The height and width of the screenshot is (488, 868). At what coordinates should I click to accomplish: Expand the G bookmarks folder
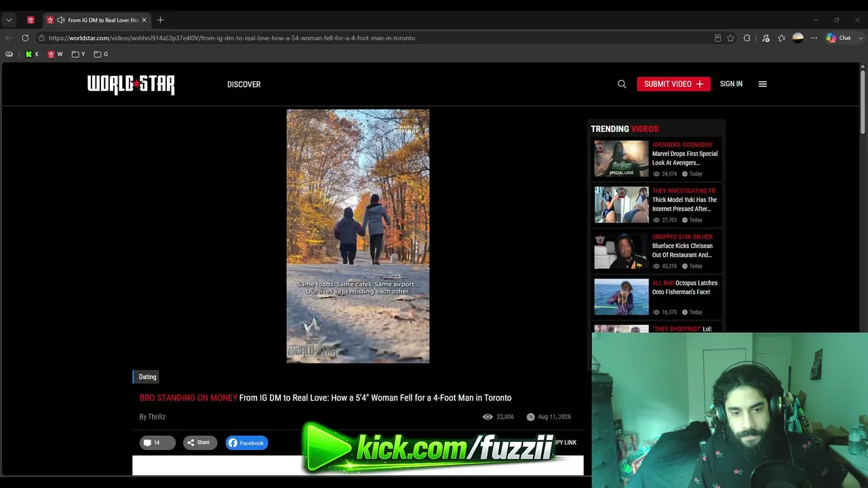coord(101,54)
